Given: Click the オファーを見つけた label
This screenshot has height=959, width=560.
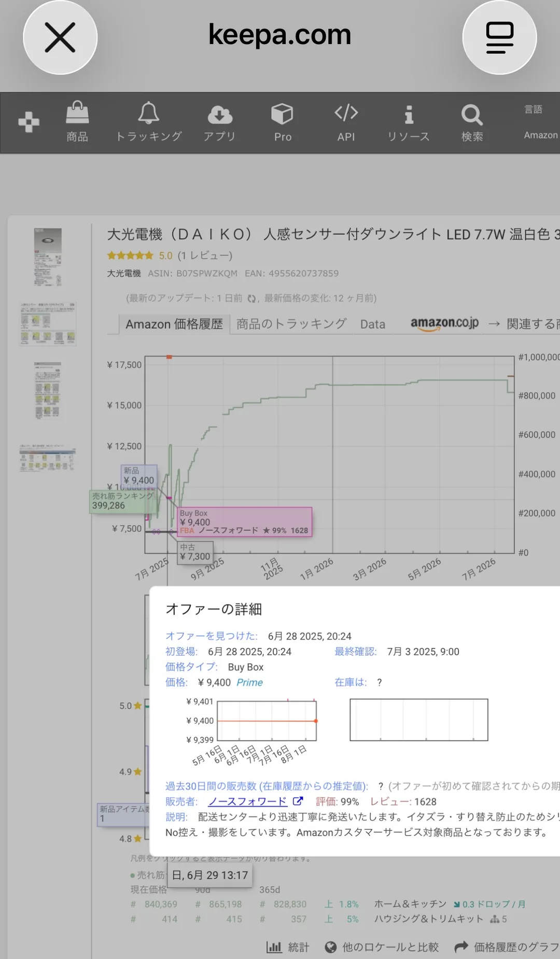Looking at the screenshot, I should 211,636.
